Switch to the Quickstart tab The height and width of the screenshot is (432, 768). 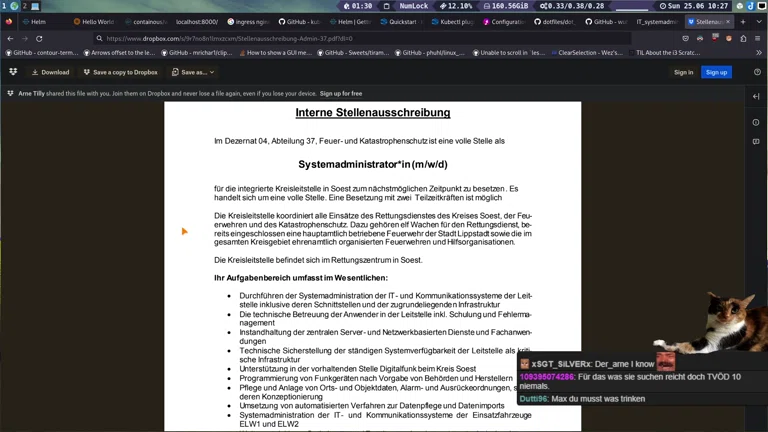pyautogui.click(x=402, y=22)
